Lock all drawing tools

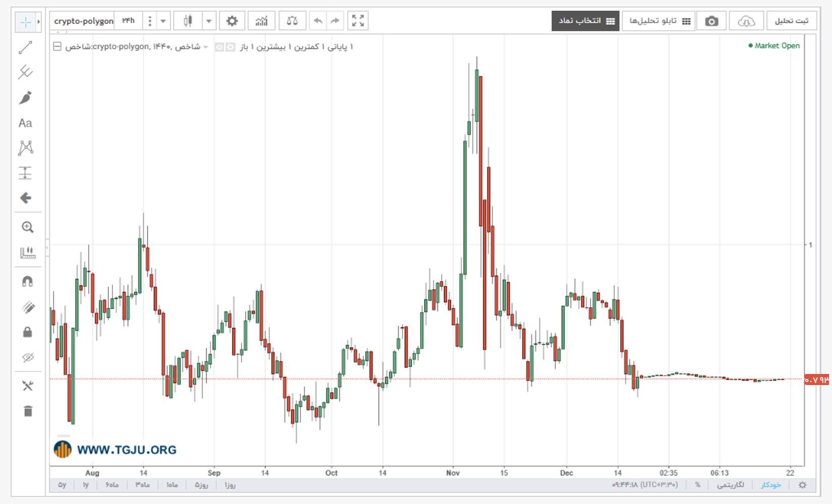point(28,332)
